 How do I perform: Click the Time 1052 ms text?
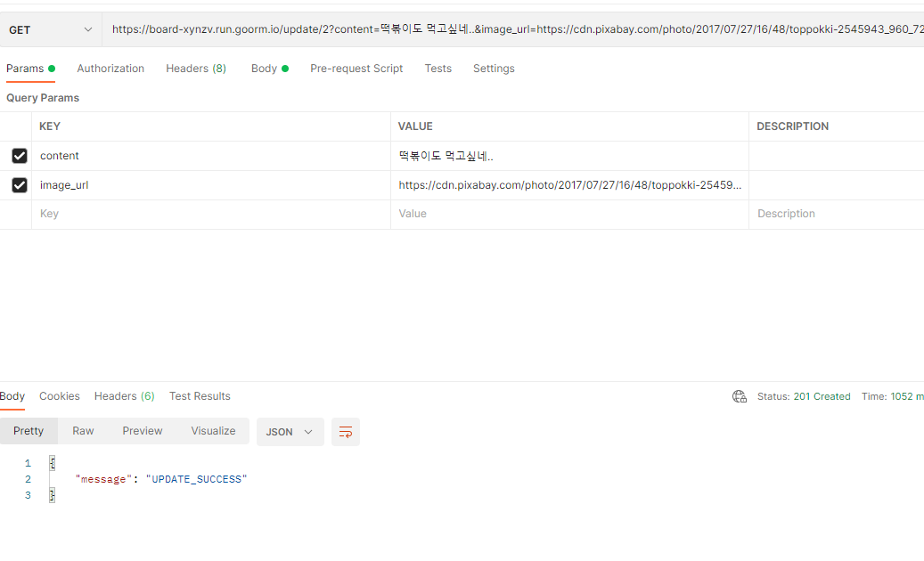[x=892, y=397]
